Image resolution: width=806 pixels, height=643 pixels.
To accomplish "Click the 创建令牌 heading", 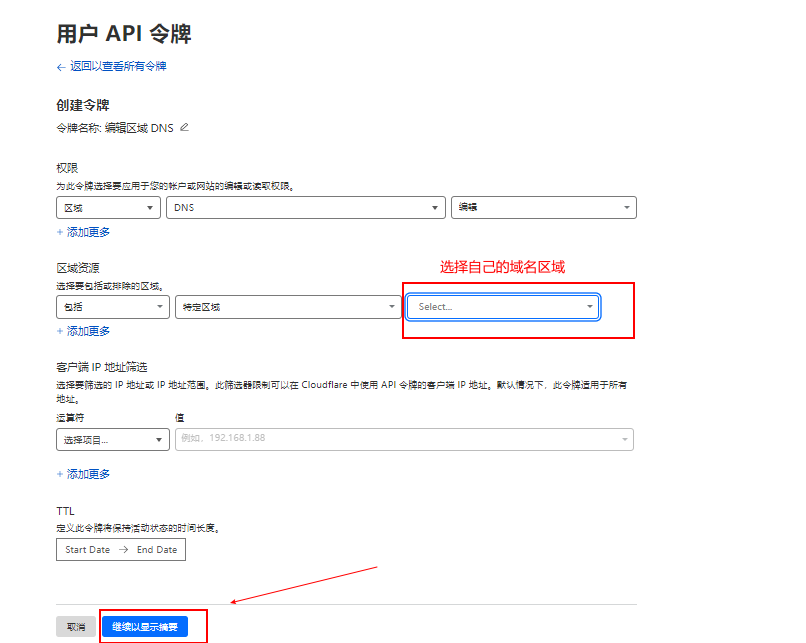I will tap(83, 105).
